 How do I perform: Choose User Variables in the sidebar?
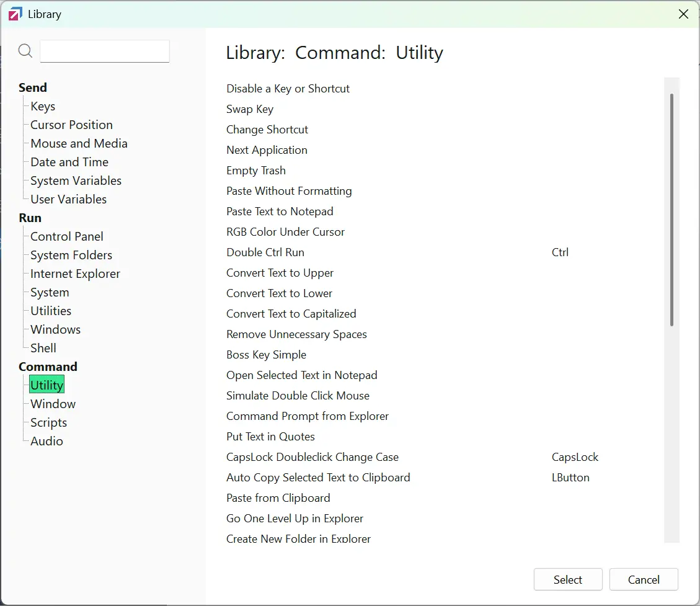68,199
